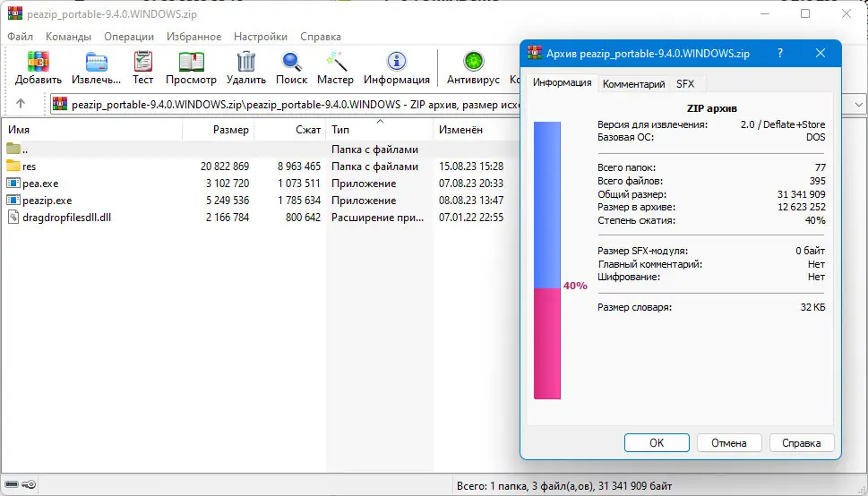Open the Файл menu
Screen dimensions: 868x496
tap(21, 37)
